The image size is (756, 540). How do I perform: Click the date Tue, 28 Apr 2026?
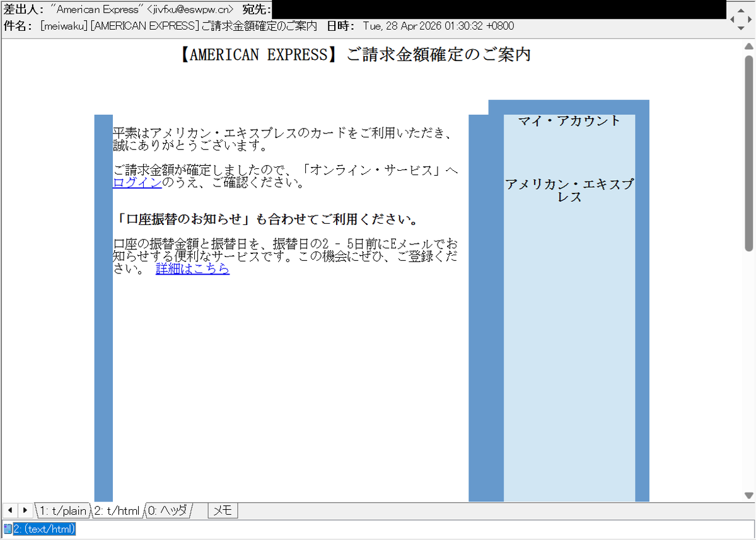[x=402, y=26]
